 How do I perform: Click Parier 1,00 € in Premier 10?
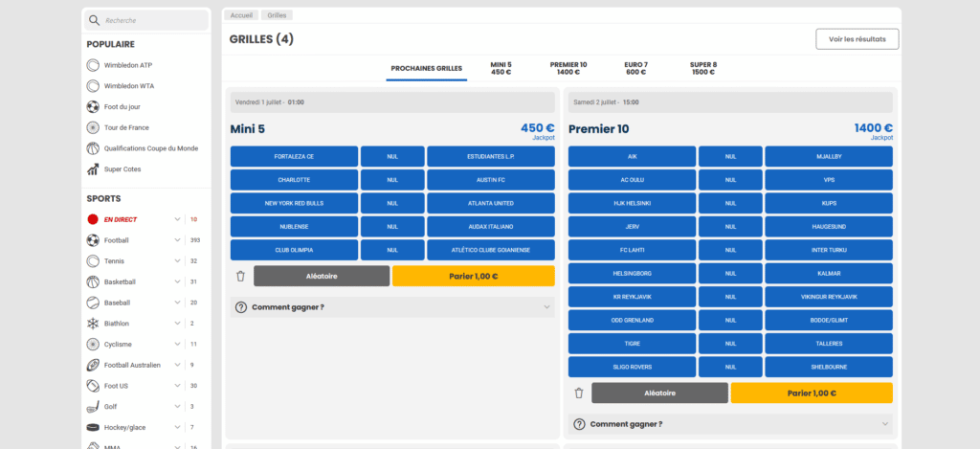pos(812,393)
